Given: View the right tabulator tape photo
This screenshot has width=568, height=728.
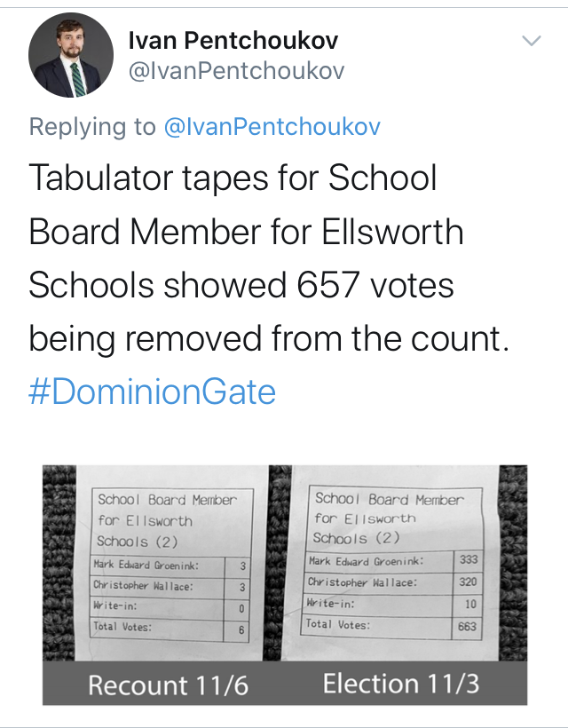Looking at the screenshot, I should click(398, 563).
